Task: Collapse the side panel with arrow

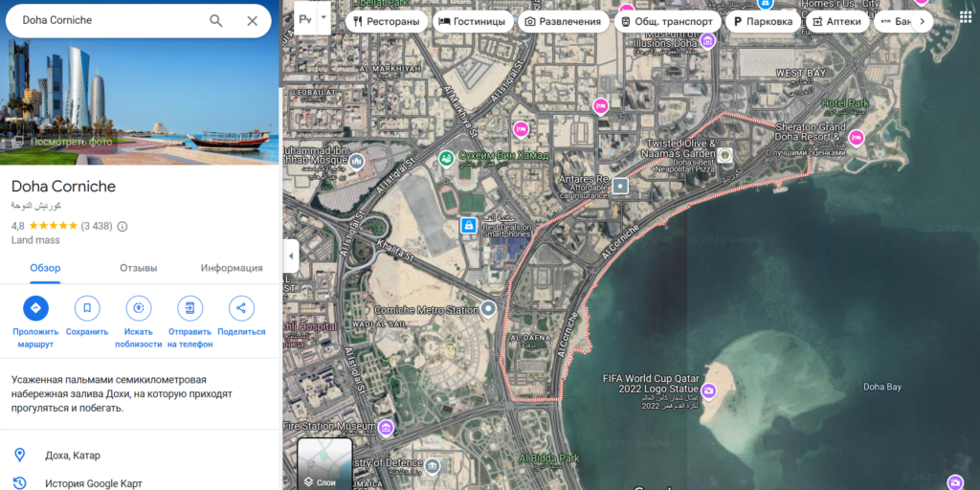Action: (291, 256)
